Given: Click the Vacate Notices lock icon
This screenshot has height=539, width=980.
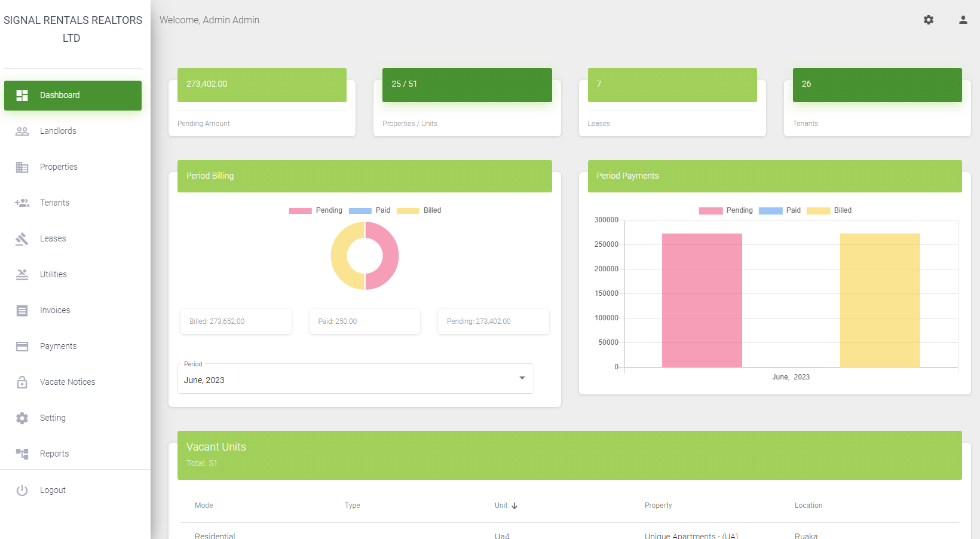Looking at the screenshot, I should pos(22,382).
